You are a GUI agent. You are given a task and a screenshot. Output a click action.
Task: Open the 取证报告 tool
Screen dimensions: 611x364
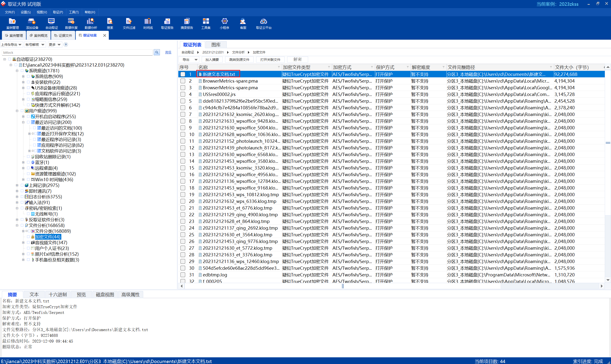167,24
